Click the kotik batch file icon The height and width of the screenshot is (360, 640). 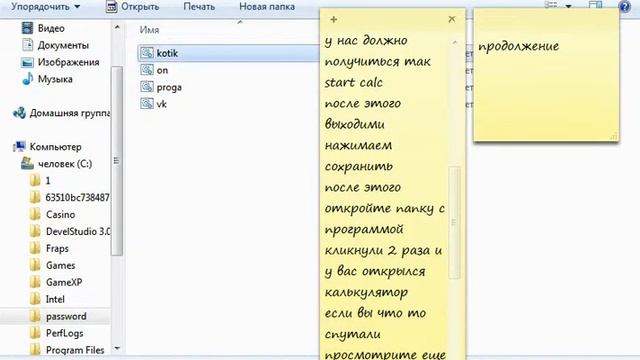pos(147,53)
